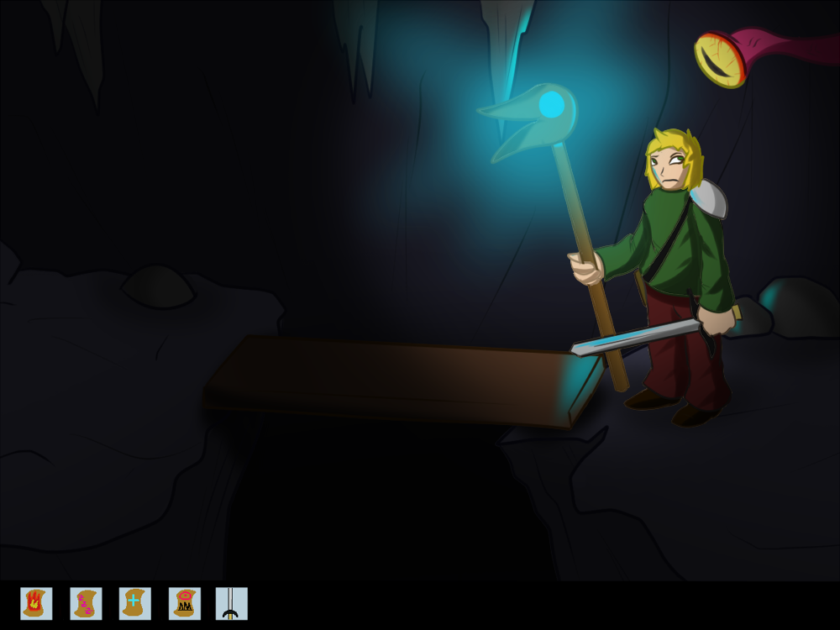Click the wooden plank bridge
The image size is (840, 630).
(395, 378)
